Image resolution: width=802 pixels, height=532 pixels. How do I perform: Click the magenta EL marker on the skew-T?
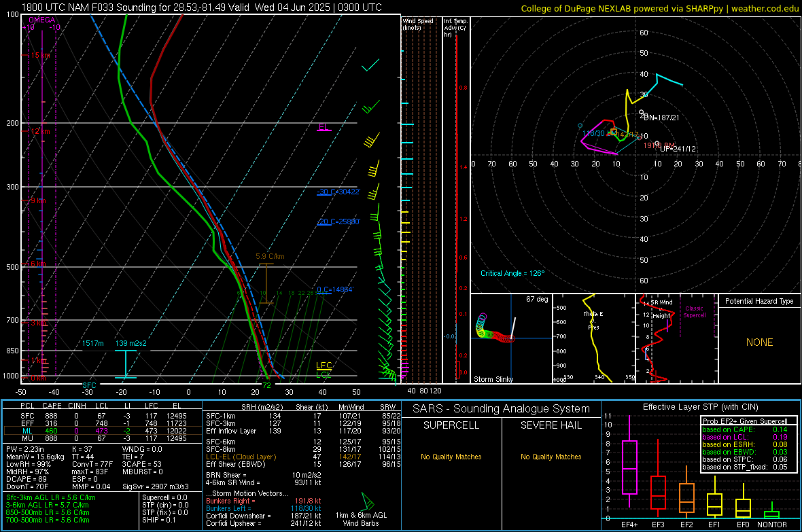(324, 127)
